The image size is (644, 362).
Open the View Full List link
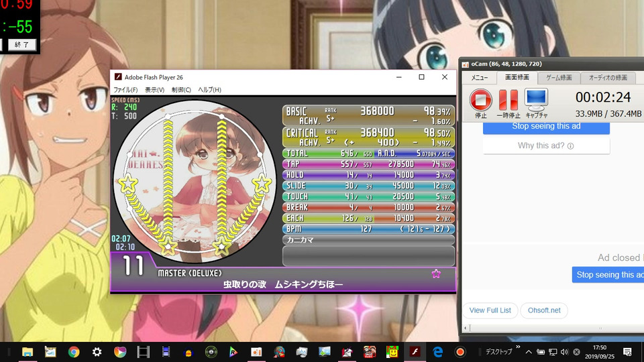point(490,310)
